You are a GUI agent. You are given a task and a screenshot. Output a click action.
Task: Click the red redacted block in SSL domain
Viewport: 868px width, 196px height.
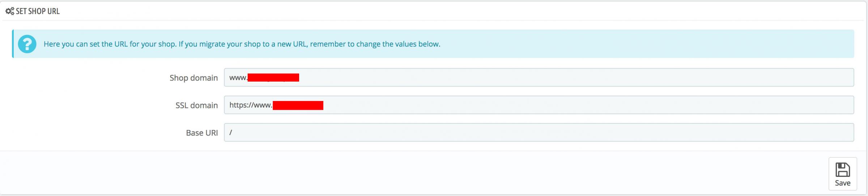coord(298,105)
